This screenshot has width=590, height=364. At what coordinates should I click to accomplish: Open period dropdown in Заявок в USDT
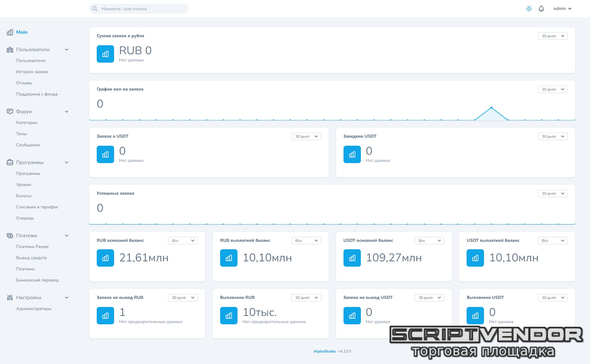coord(306,136)
